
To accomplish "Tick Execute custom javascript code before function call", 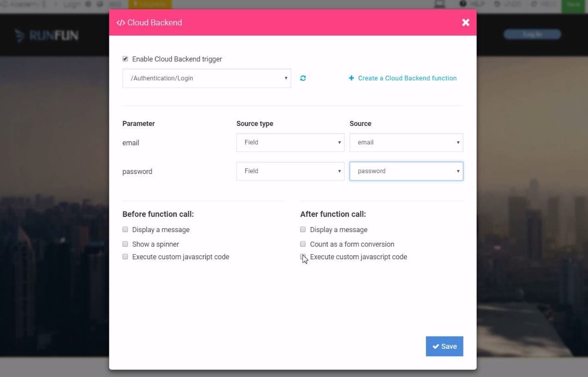I will (125, 257).
